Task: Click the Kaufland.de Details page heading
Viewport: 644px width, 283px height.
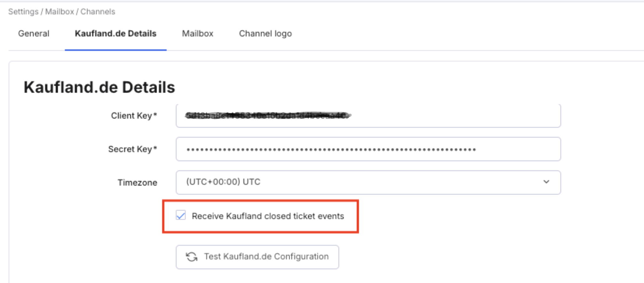Action: coord(99,87)
